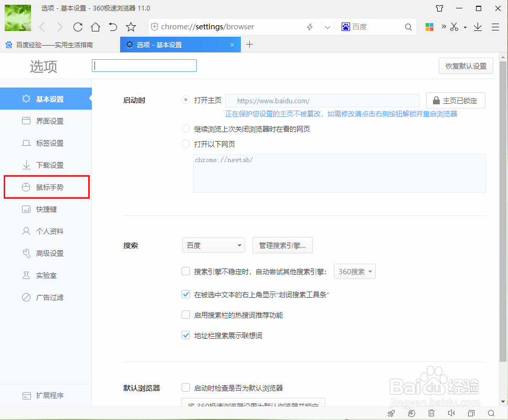
Task: Click the speaker icon in the status bar
Action: [x=451, y=413]
